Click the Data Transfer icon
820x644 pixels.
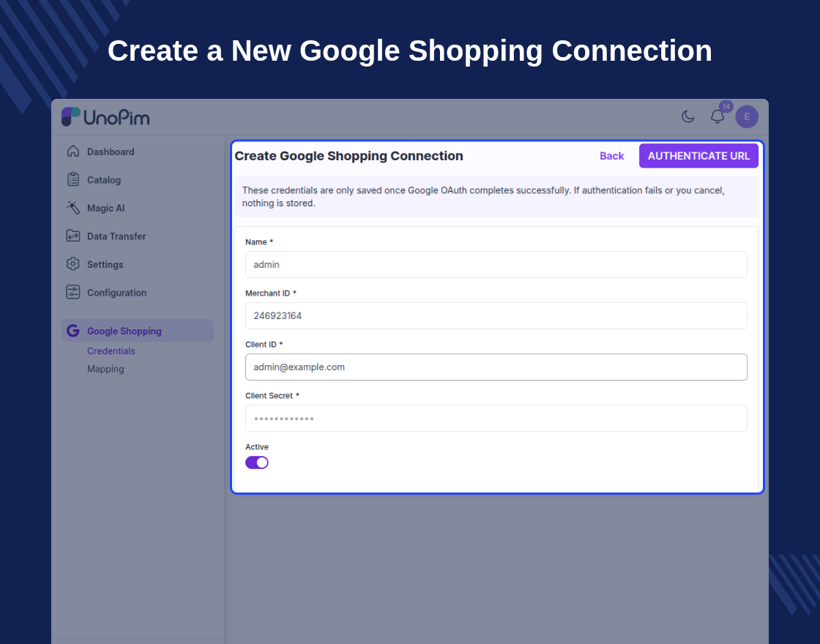73,236
